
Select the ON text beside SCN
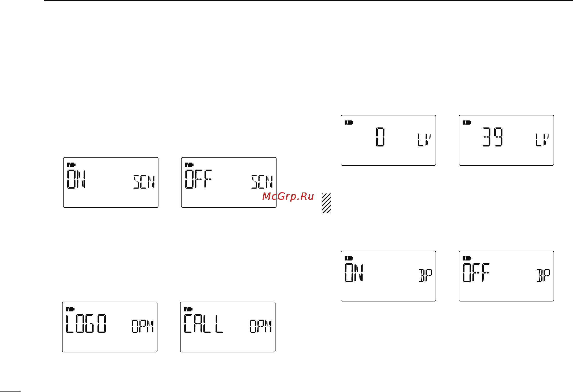click(76, 179)
